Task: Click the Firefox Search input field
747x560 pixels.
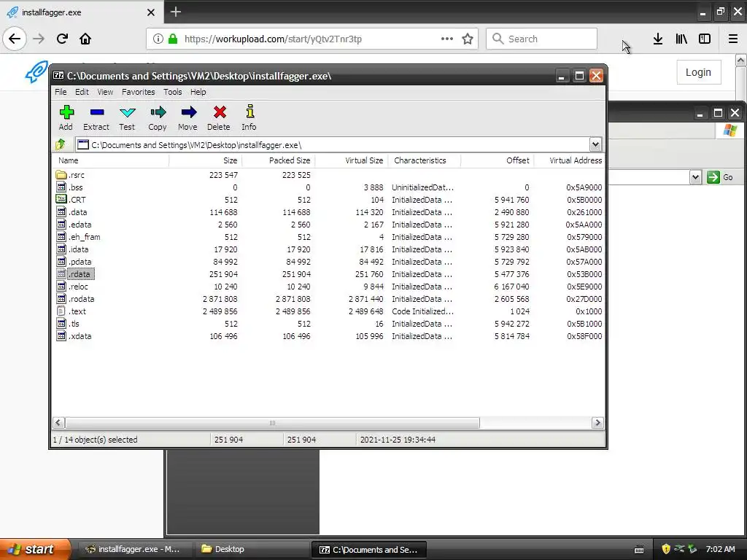Action: 542,39
